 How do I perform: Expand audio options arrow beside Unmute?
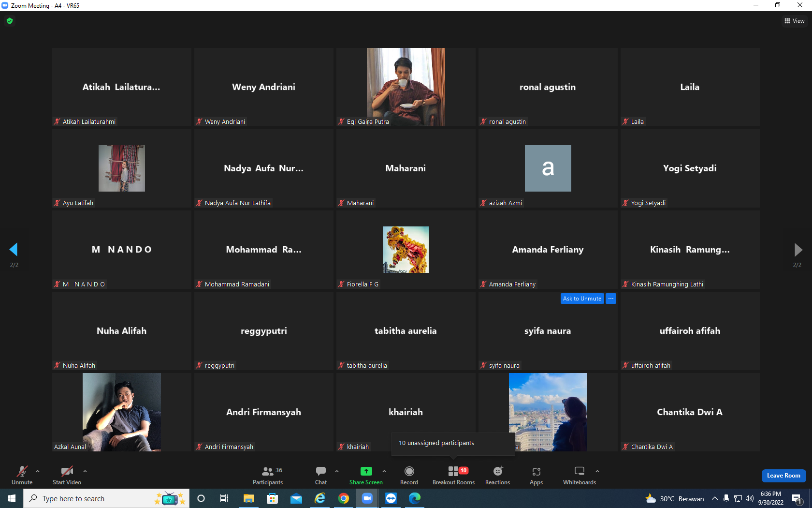[38, 471]
